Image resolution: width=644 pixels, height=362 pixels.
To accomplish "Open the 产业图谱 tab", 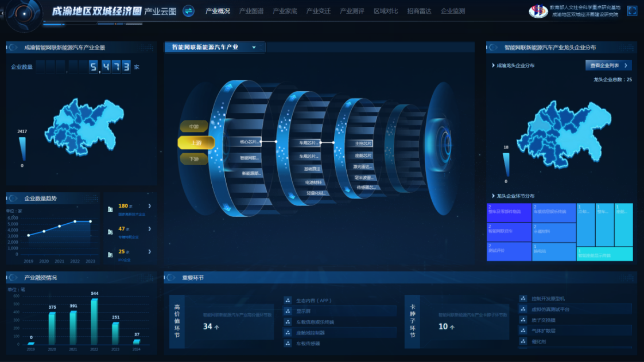I will (x=251, y=11).
